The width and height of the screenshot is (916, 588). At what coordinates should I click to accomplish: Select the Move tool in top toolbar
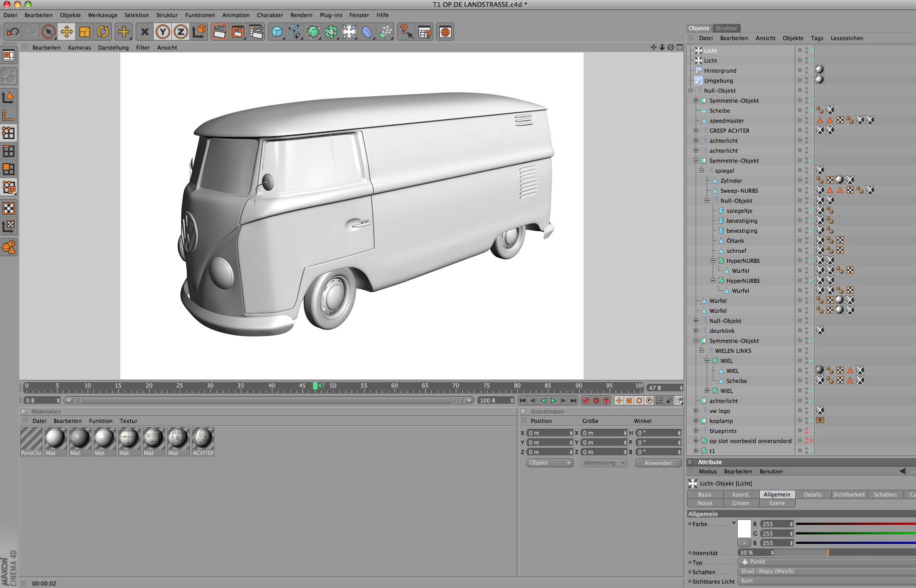pyautogui.click(x=66, y=32)
